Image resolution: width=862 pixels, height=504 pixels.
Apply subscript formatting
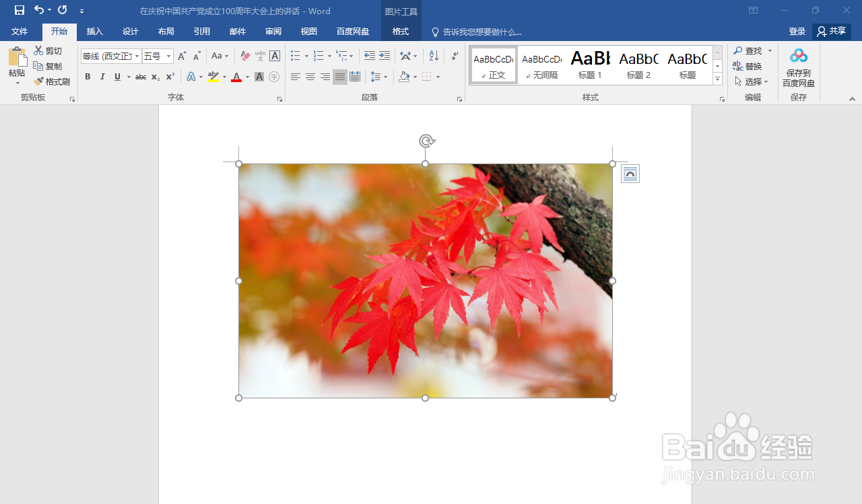pos(156,77)
